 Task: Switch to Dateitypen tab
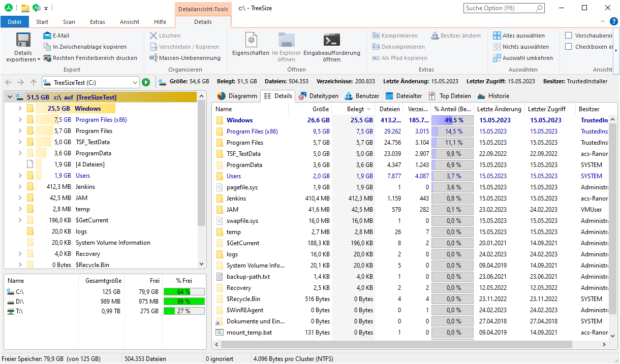click(x=318, y=95)
